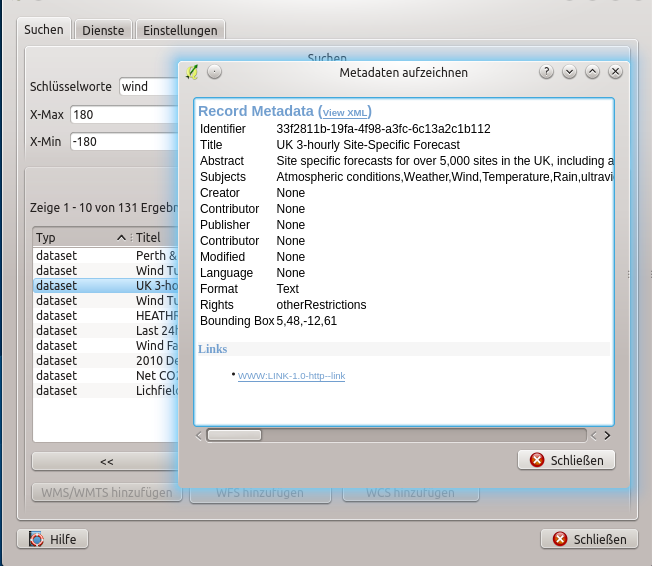Open the View XML link

tap(346, 112)
